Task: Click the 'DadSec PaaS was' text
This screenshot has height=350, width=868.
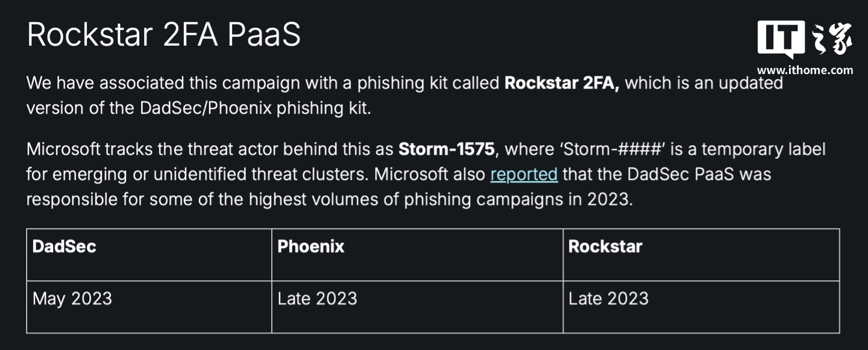Action: pyautogui.click(x=699, y=174)
